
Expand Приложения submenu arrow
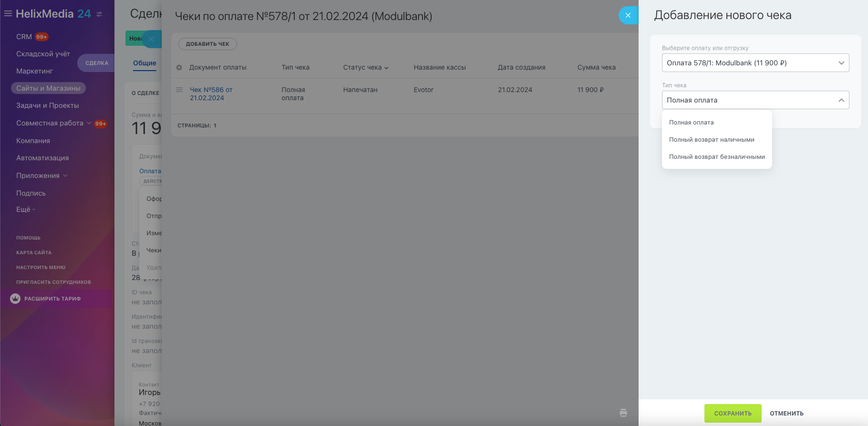65,176
